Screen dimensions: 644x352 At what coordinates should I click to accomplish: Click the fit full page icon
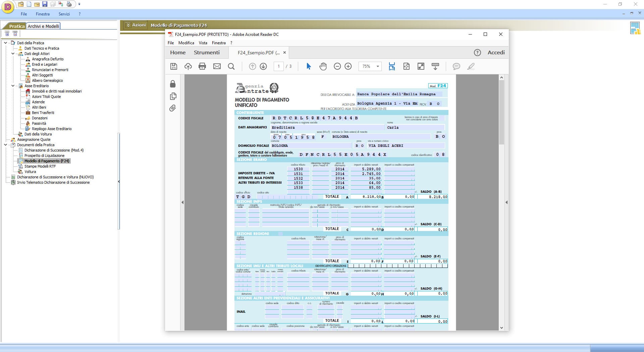coord(407,66)
